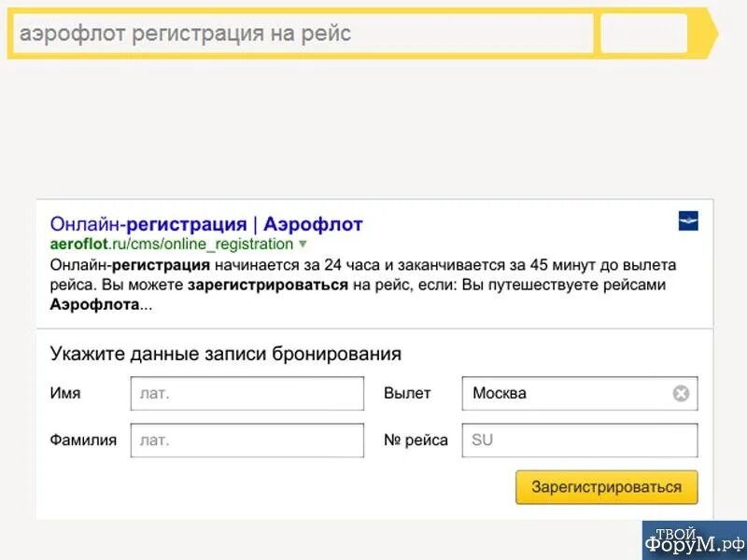Click the Aeroflot favicon logo icon
The height and width of the screenshot is (560, 747).
pyautogui.click(x=688, y=221)
